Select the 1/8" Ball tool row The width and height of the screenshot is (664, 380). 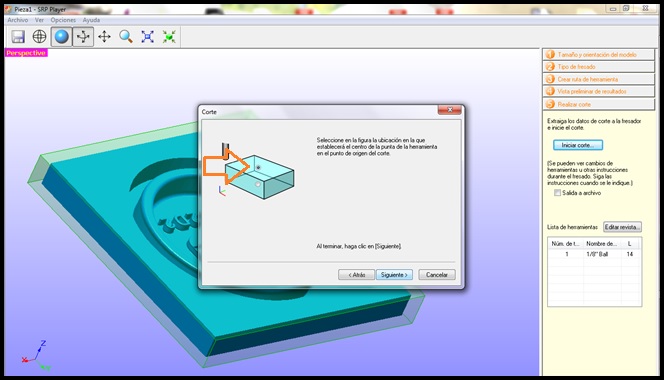595,254
